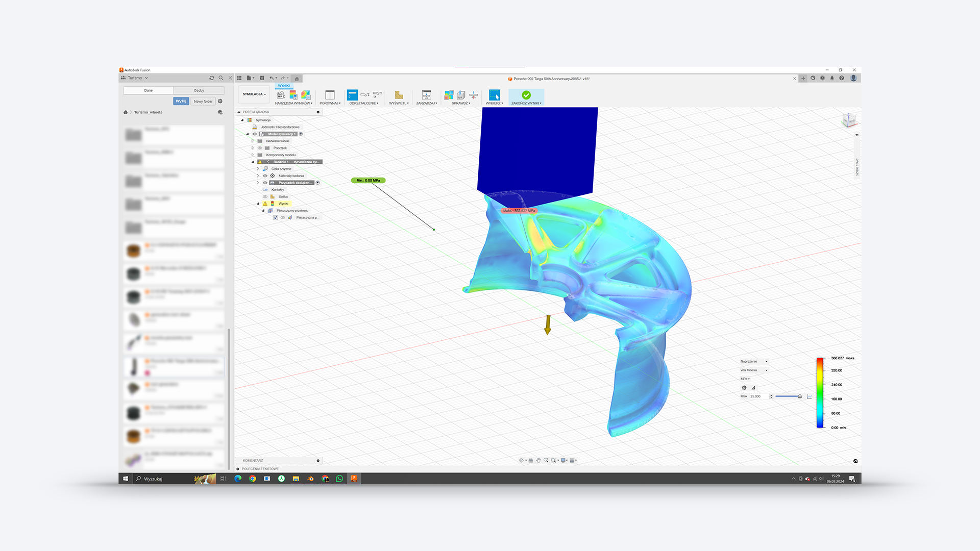Screen dimensions: 980x551
Task: Click the save icon in the top toolbar
Action: tap(262, 78)
